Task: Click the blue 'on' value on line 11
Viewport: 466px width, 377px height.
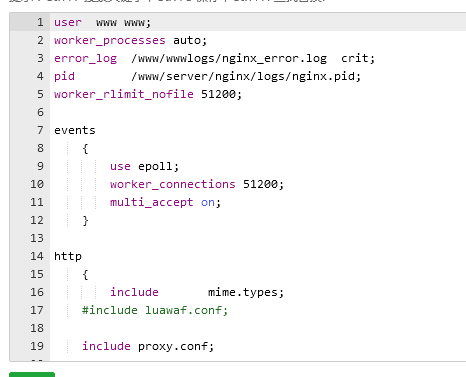Action: coord(208,203)
